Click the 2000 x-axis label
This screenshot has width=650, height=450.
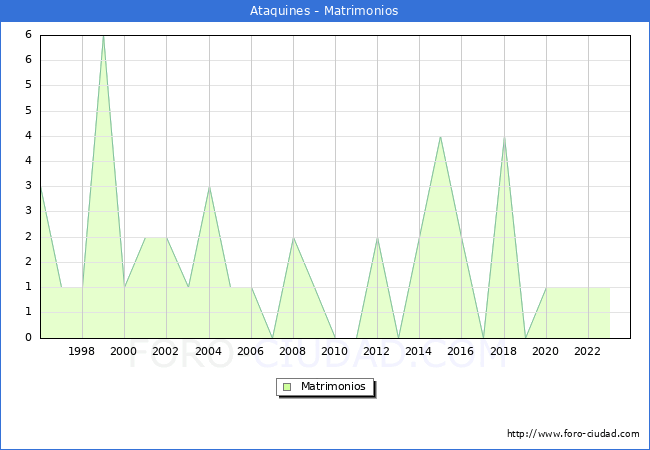pos(124,351)
